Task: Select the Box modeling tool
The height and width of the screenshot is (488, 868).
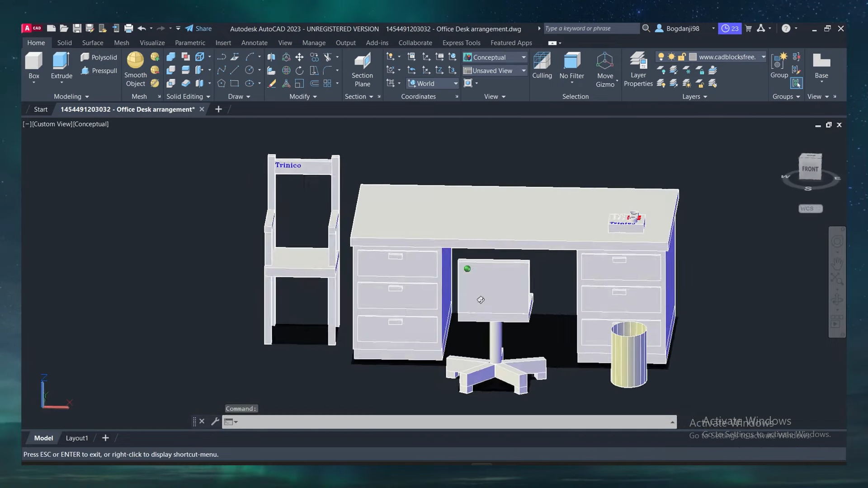Action: pyautogui.click(x=33, y=66)
